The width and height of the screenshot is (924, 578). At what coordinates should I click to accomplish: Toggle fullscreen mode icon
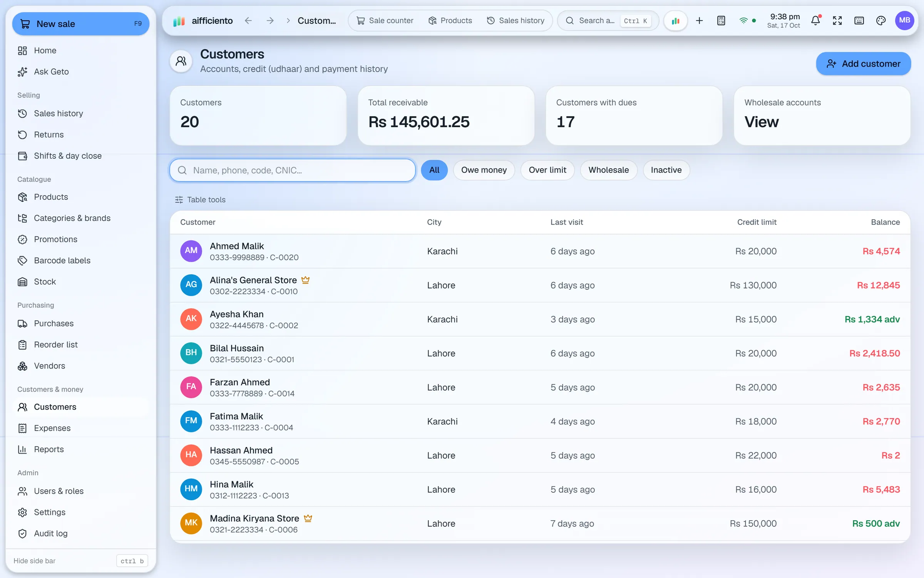(837, 21)
